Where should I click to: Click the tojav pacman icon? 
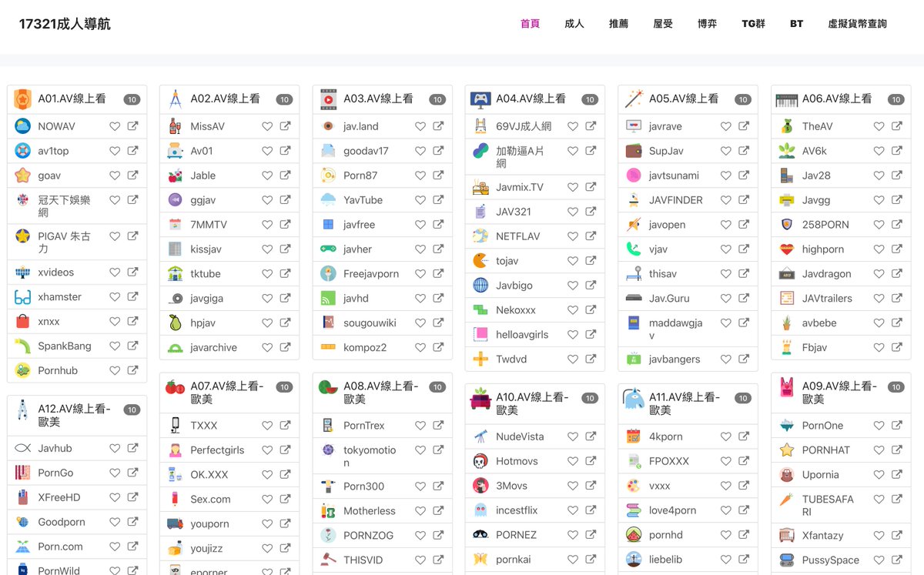(480, 261)
